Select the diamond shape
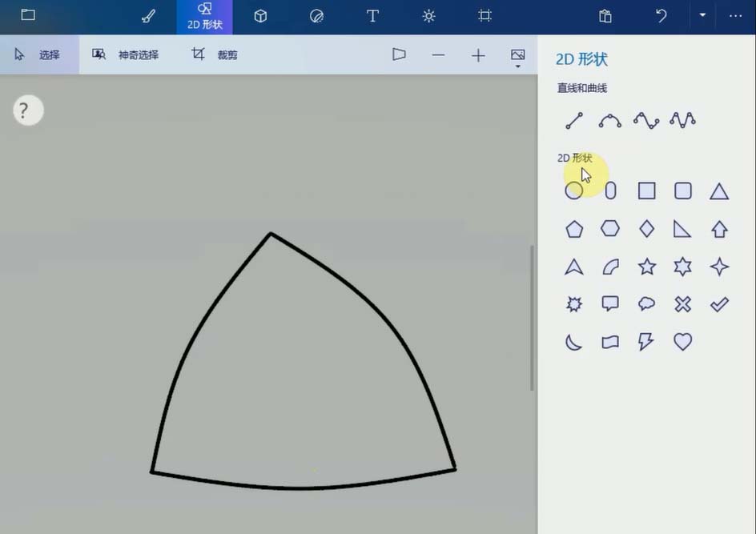Screen dimensions: 756x534 point(646,228)
